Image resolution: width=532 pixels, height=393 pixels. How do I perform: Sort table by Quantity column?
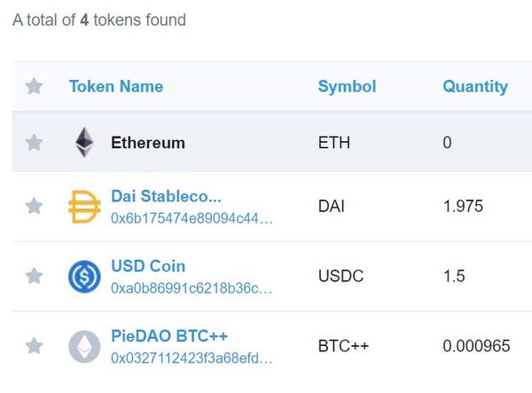coord(475,86)
